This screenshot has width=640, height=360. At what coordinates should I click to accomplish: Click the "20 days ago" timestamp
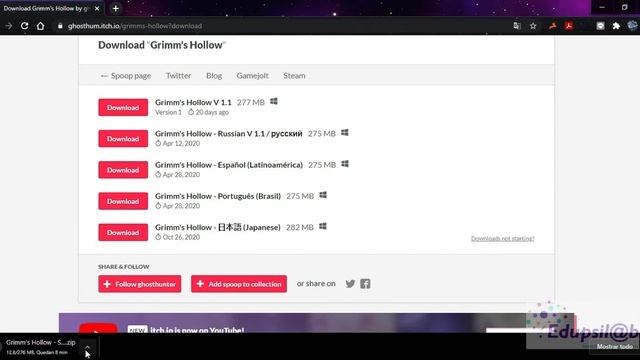pos(212,112)
